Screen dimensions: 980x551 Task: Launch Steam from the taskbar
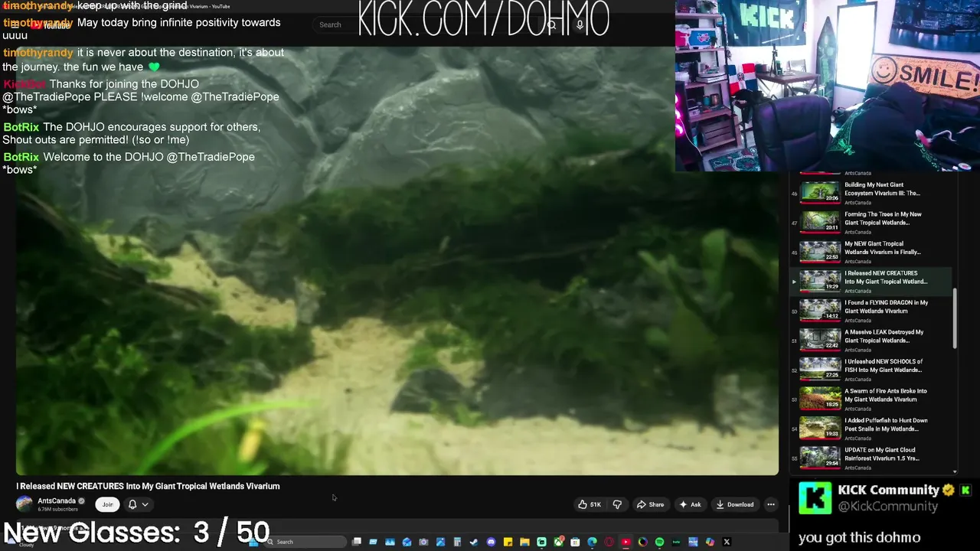pos(474,542)
